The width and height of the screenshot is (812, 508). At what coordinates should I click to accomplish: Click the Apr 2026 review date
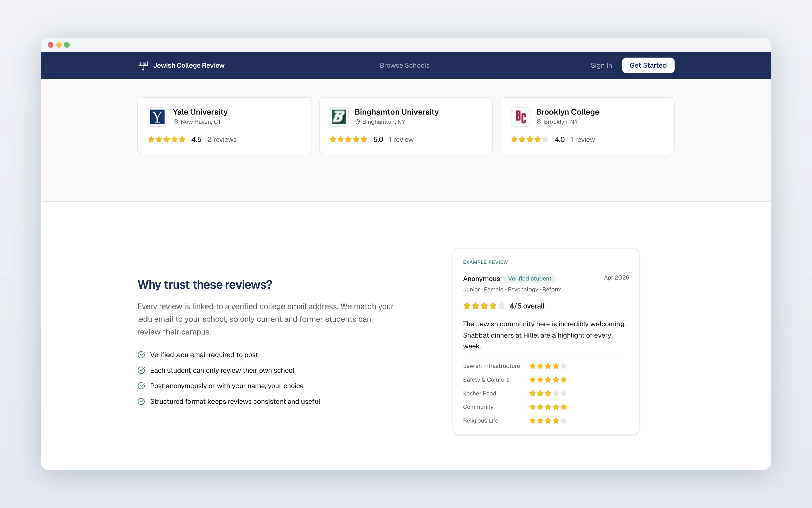(616, 278)
